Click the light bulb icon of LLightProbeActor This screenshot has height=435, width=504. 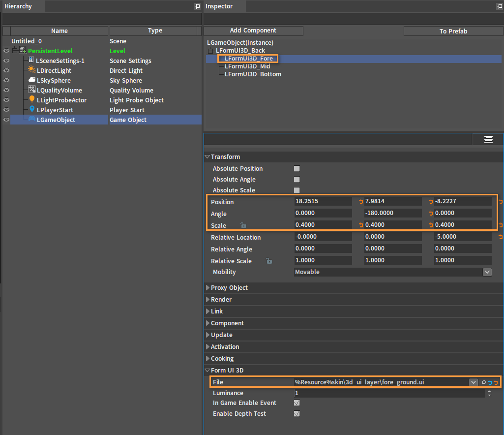click(x=32, y=99)
